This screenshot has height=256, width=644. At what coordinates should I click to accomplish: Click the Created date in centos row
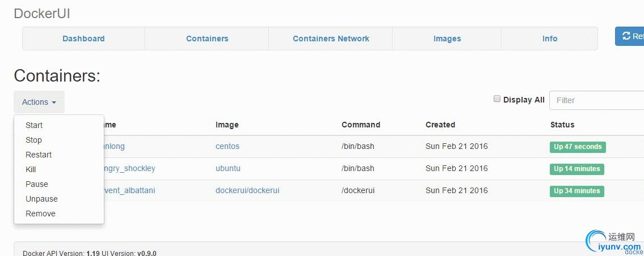coord(456,146)
